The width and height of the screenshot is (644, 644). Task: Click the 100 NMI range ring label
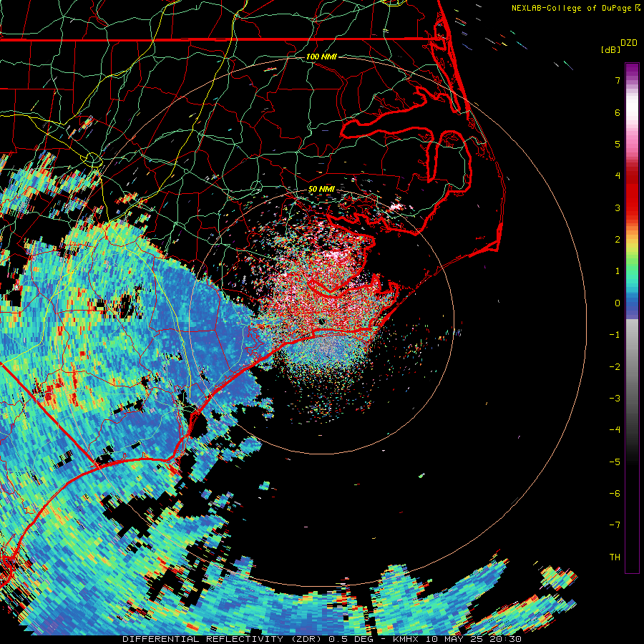(321, 57)
